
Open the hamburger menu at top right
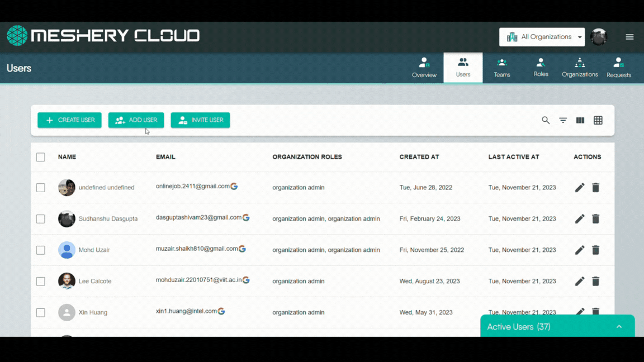[629, 36]
